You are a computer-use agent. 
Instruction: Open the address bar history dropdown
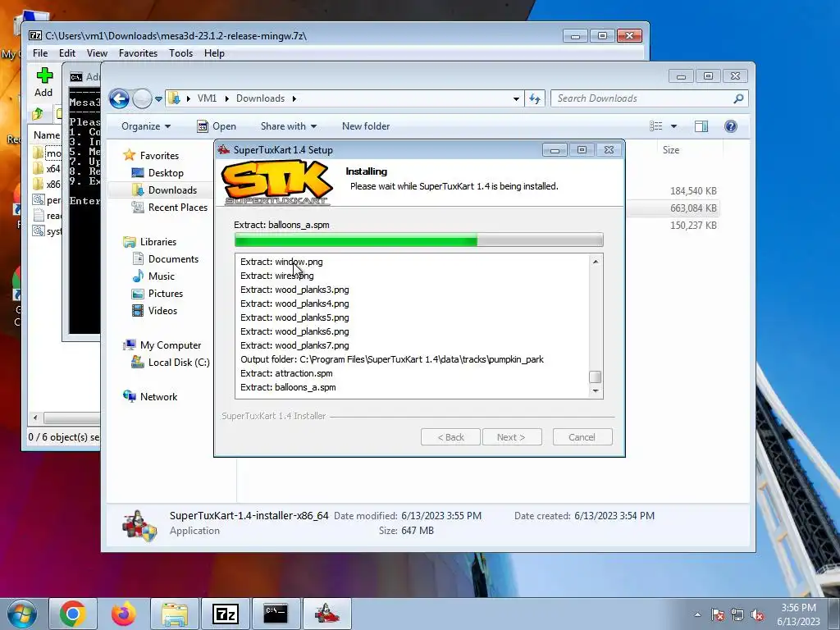point(516,99)
